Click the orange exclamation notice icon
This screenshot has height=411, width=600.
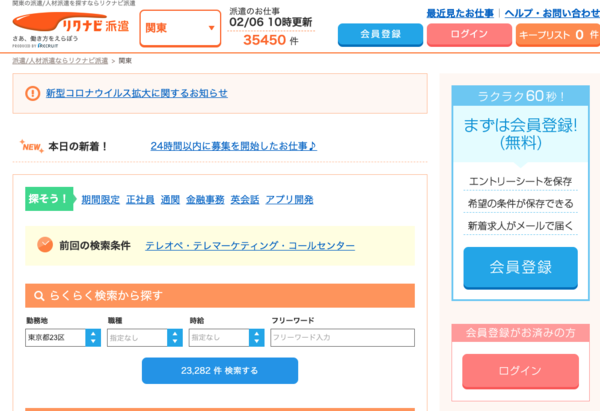[x=33, y=93]
